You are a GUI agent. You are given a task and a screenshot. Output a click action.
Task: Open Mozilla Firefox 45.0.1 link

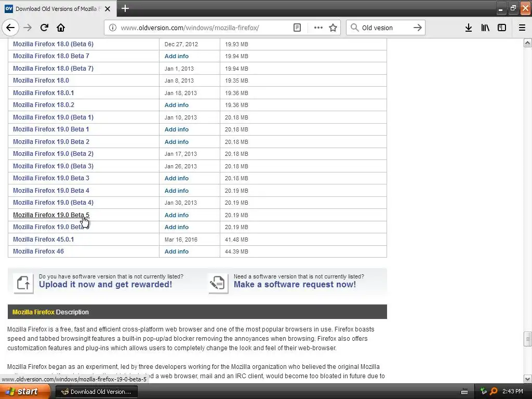point(44,239)
